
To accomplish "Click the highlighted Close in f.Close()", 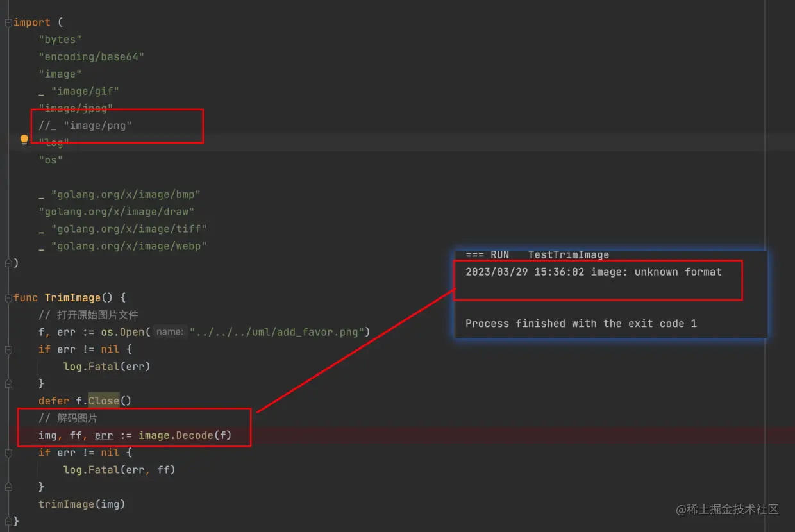I will (x=104, y=401).
